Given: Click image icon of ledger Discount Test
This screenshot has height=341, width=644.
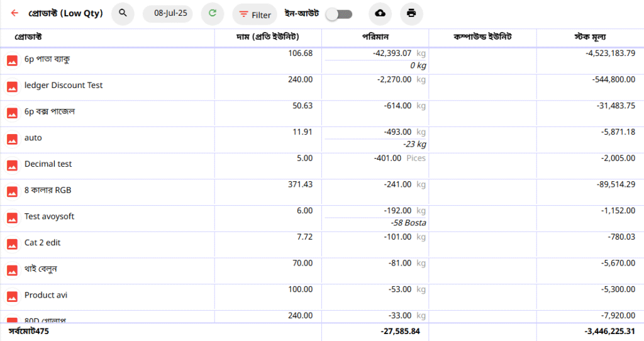Looking at the screenshot, I should [x=13, y=87].
